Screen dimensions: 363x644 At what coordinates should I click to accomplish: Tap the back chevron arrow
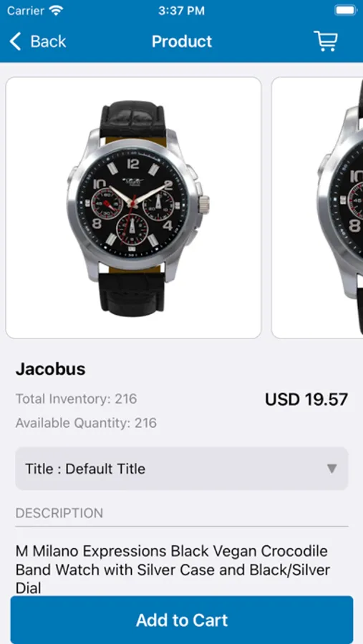(x=15, y=42)
